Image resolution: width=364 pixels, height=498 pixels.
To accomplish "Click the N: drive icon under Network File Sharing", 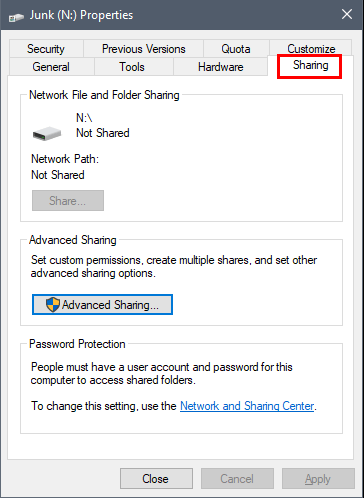I will pos(47,133).
